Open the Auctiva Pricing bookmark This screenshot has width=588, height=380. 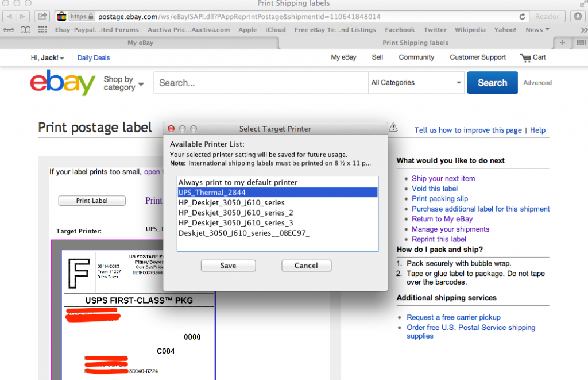[x=188, y=30]
